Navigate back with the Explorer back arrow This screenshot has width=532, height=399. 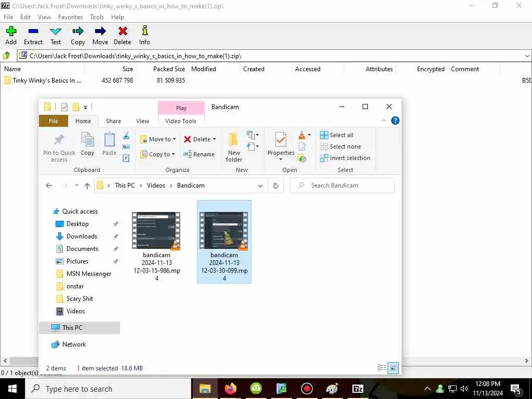tap(49, 185)
